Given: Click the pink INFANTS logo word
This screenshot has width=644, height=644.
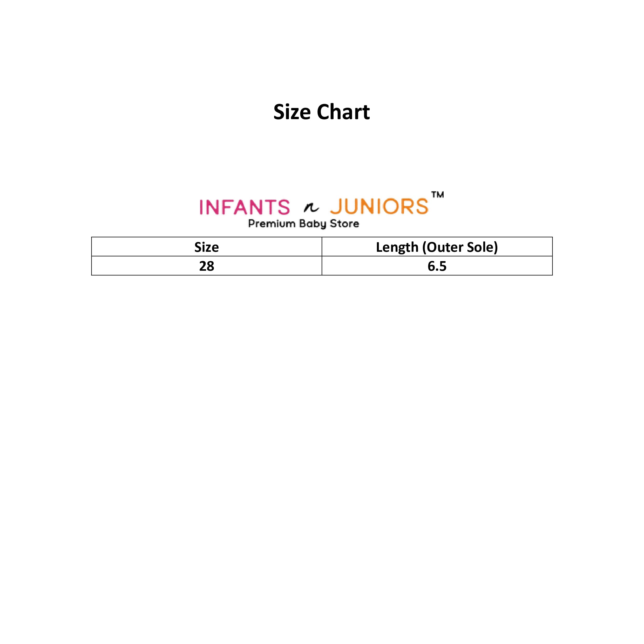Looking at the screenshot, I should point(245,207).
